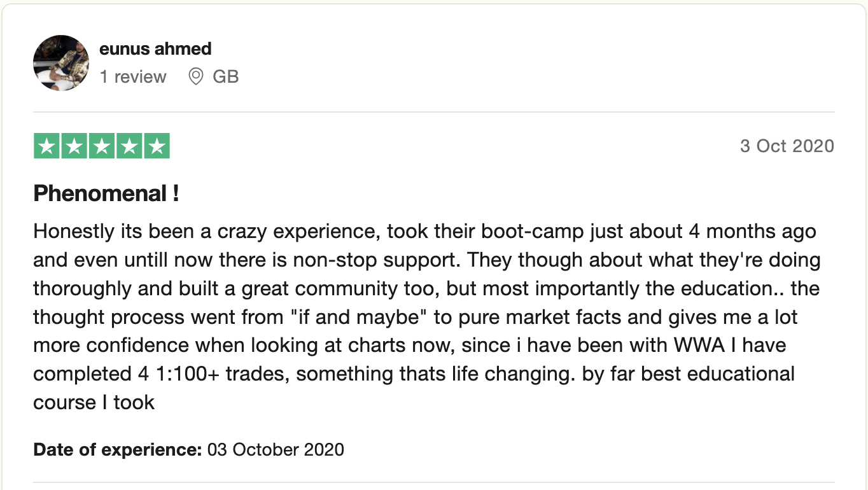
Task: Click the GB country label
Action: [x=225, y=77]
